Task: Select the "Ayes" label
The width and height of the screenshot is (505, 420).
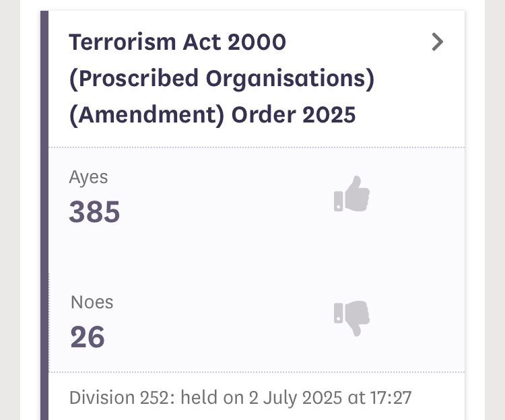Action: (88, 178)
